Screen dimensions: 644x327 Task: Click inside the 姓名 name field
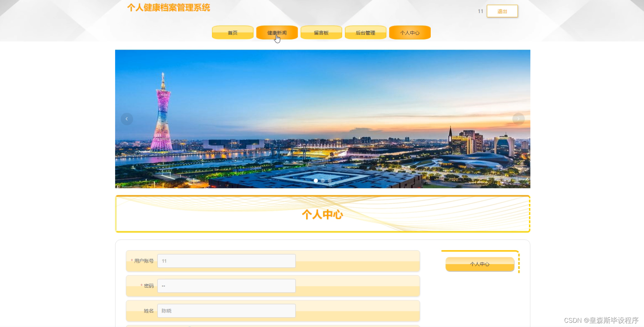coord(226,310)
